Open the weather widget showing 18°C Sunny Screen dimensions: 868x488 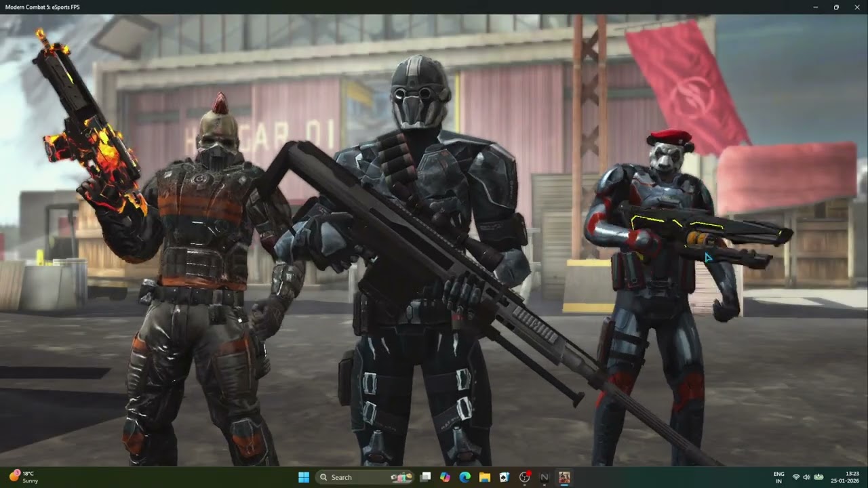[24, 477]
